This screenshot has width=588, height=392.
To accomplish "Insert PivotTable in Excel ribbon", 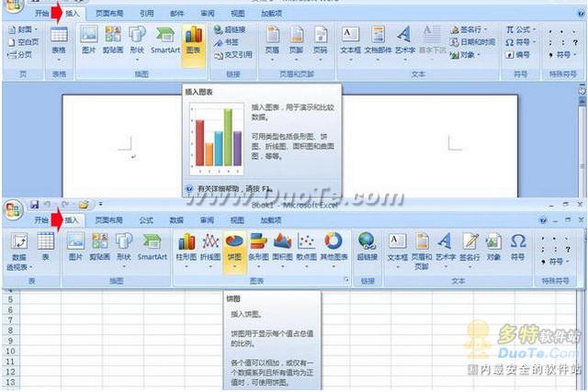I will [18, 252].
